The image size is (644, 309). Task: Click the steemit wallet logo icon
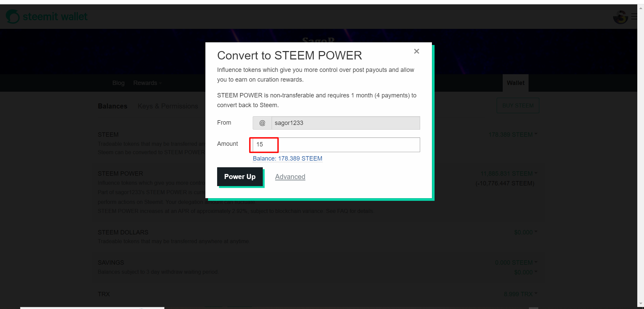point(13,16)
